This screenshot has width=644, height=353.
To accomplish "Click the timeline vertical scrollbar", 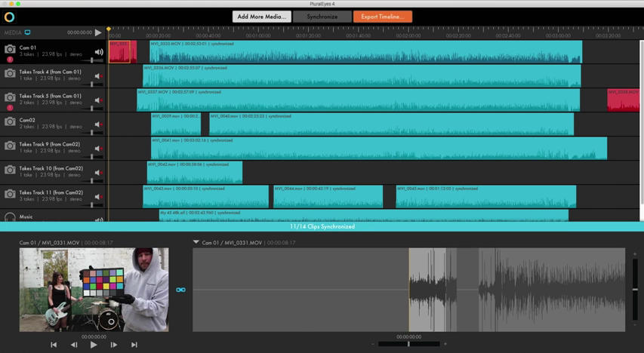I will click(x=642, y=125).
